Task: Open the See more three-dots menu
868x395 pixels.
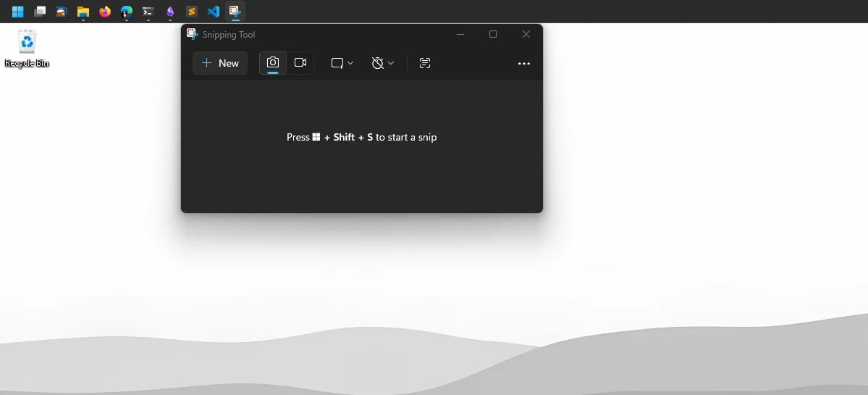Action: tap(523, 63)
